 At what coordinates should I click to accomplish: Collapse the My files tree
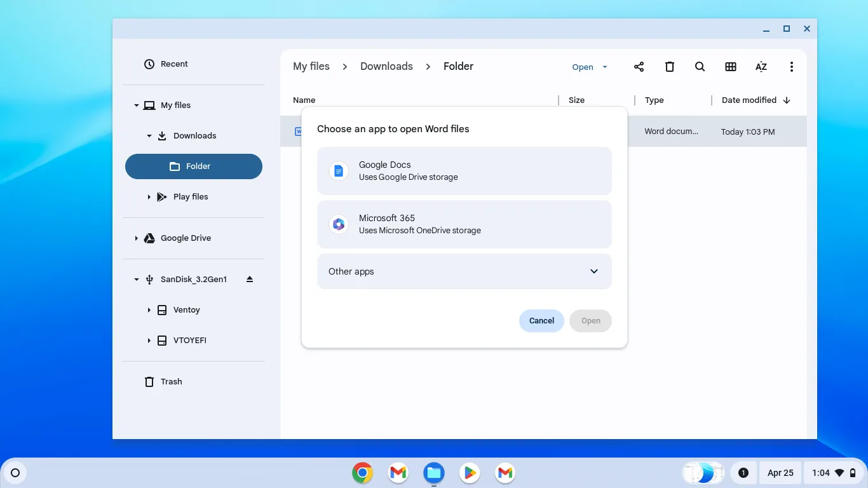[x=136, y=105]
